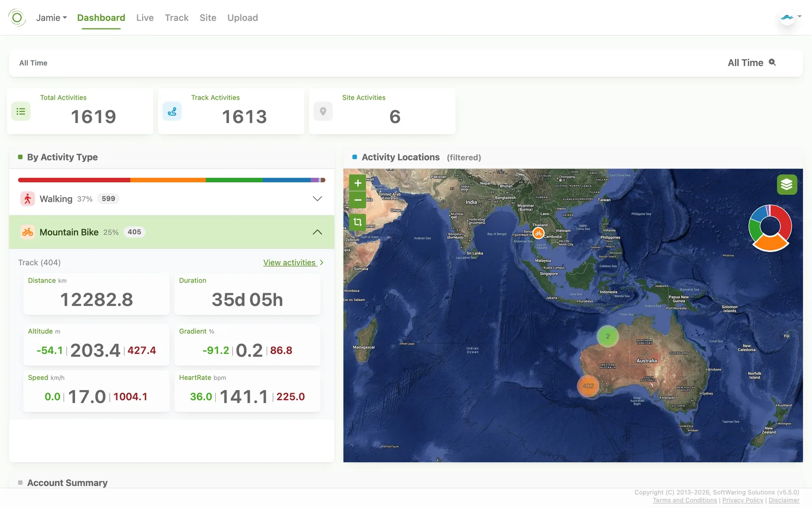Select the minimum altitude value -54.1
The width and height of the screenshot is (812, 508).
[50, 351]
